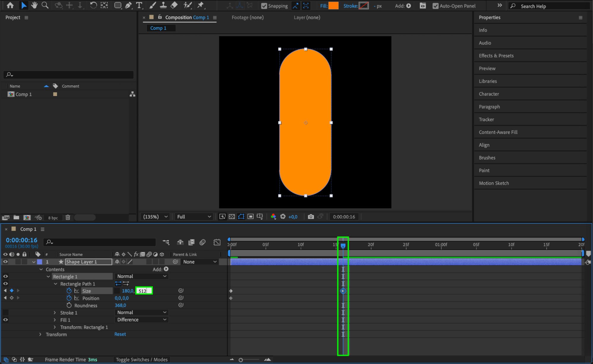This screenshot has width=593, height=364.
Task: Click the orange Fill color swatch
Action: [x=333, y=6]
